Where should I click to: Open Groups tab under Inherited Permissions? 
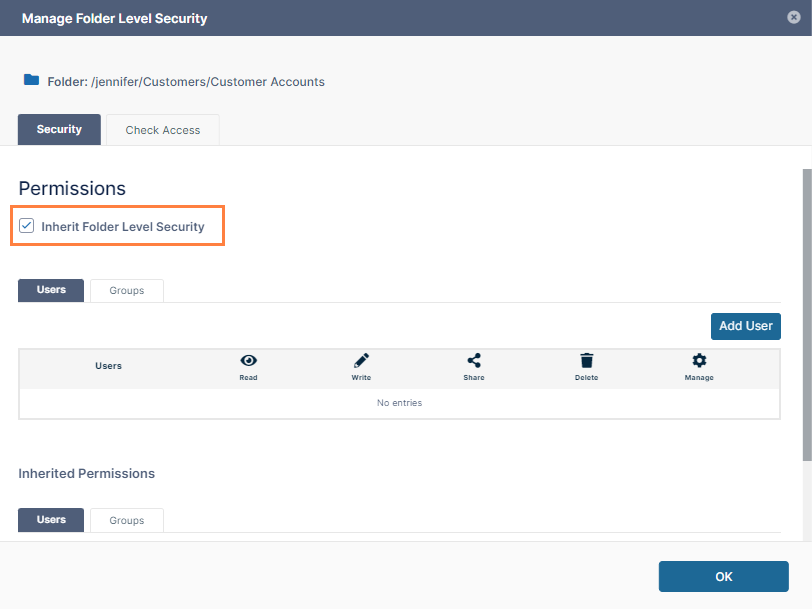127,521
